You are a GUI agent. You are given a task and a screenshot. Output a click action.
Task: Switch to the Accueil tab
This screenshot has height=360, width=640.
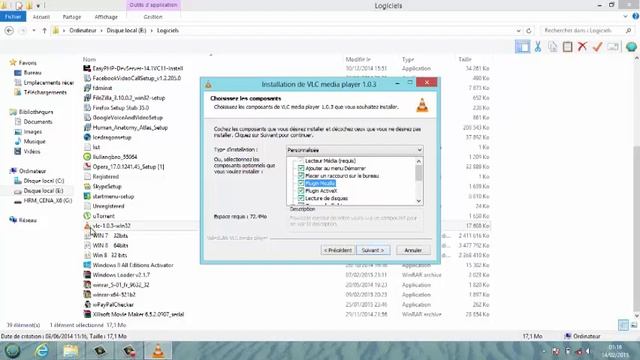point(41,17)
